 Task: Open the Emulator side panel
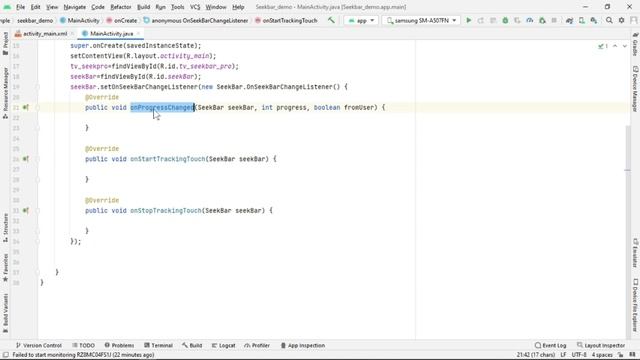point(635,253)
